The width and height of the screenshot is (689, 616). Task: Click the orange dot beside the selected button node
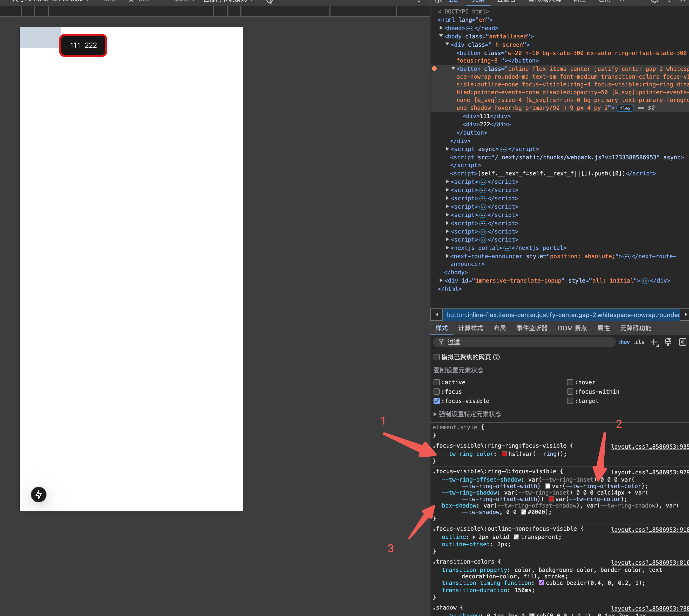pyautogui.click(x=434, y=69)
